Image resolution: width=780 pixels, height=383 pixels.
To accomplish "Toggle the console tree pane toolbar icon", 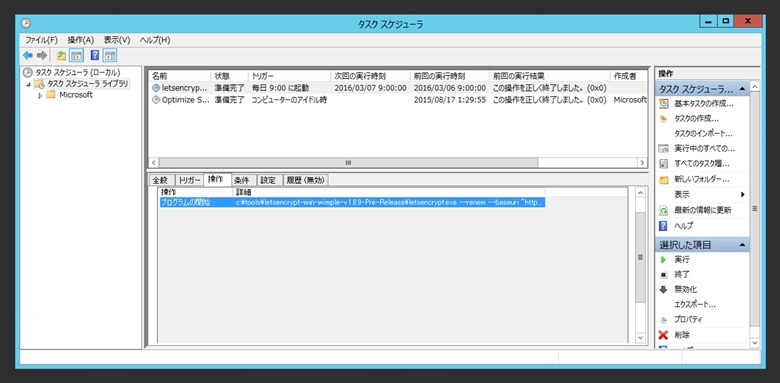I will point(76,55).
